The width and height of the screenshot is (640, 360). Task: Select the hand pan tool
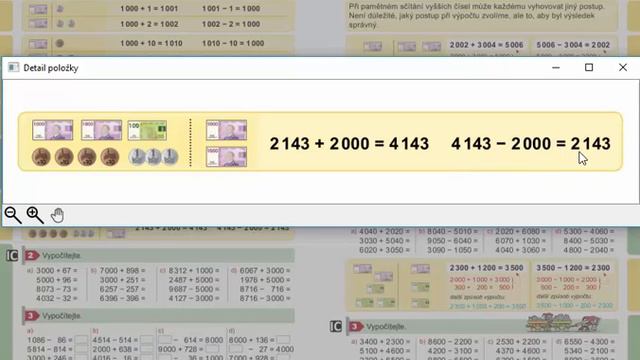click(x=58, y=215)
